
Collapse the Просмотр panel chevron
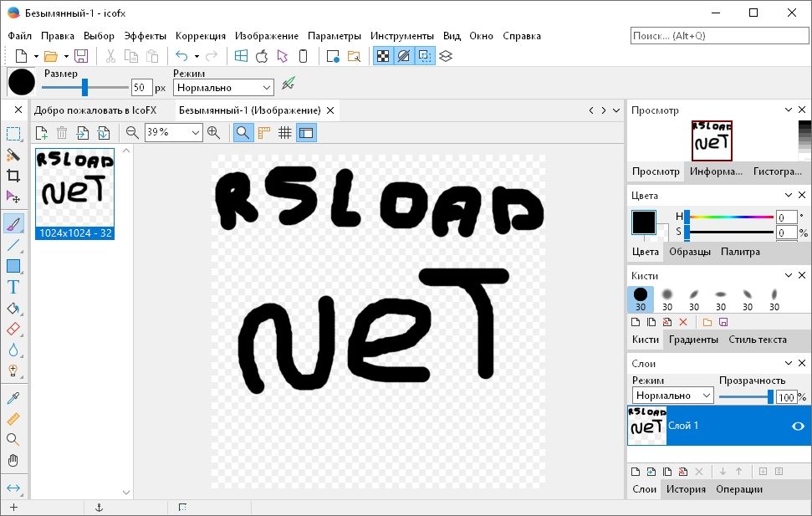click(x=789, y=110)
